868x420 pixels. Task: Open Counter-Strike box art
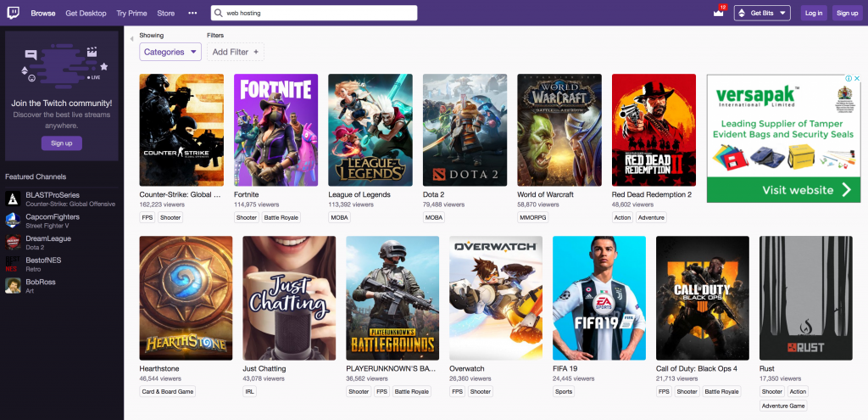point(181,130)
